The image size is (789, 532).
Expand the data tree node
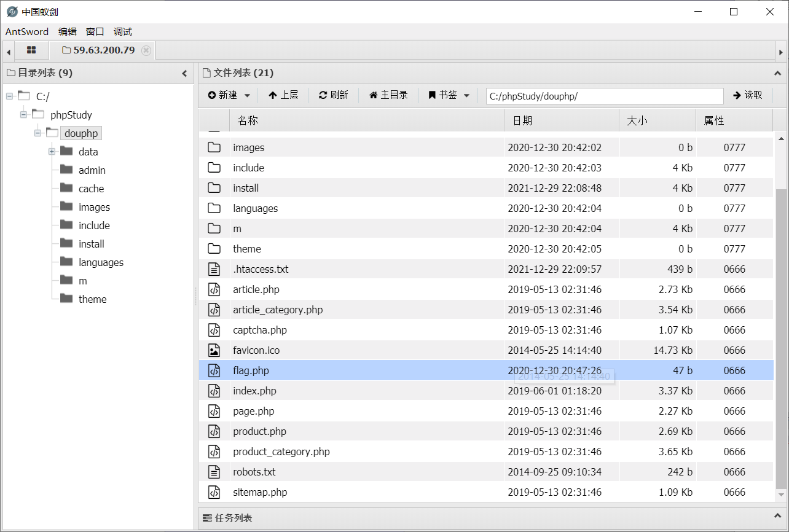52,152
